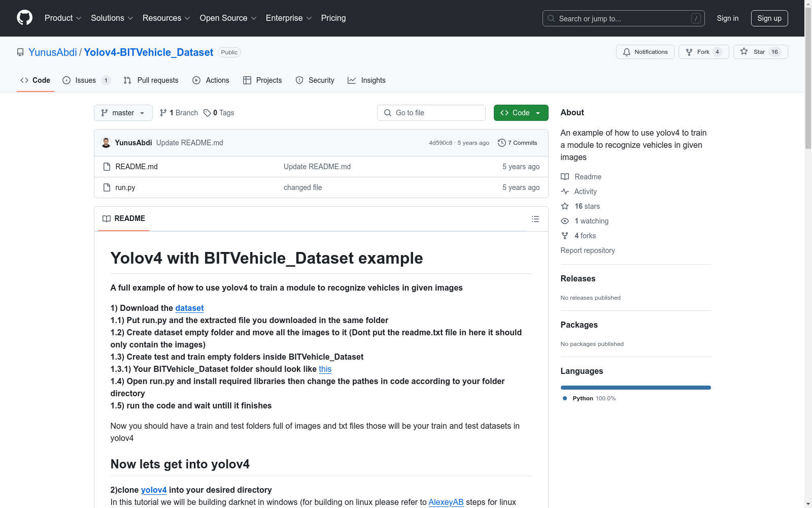Click the vertical page scrollbar thumb

808,78
